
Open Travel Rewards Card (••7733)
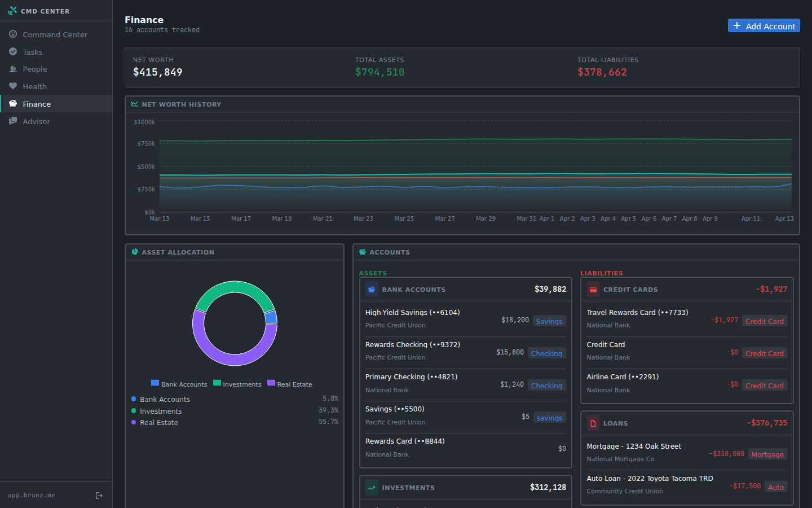coord(687,320)
